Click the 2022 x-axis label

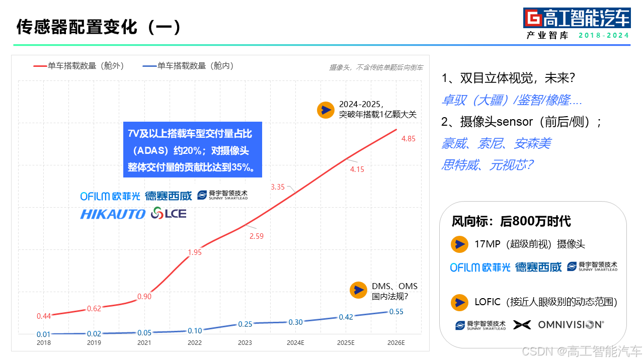pyautogui.click(x=195, y=343)
